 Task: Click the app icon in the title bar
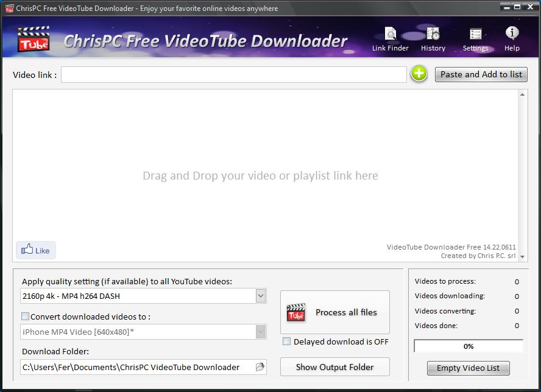9,8
